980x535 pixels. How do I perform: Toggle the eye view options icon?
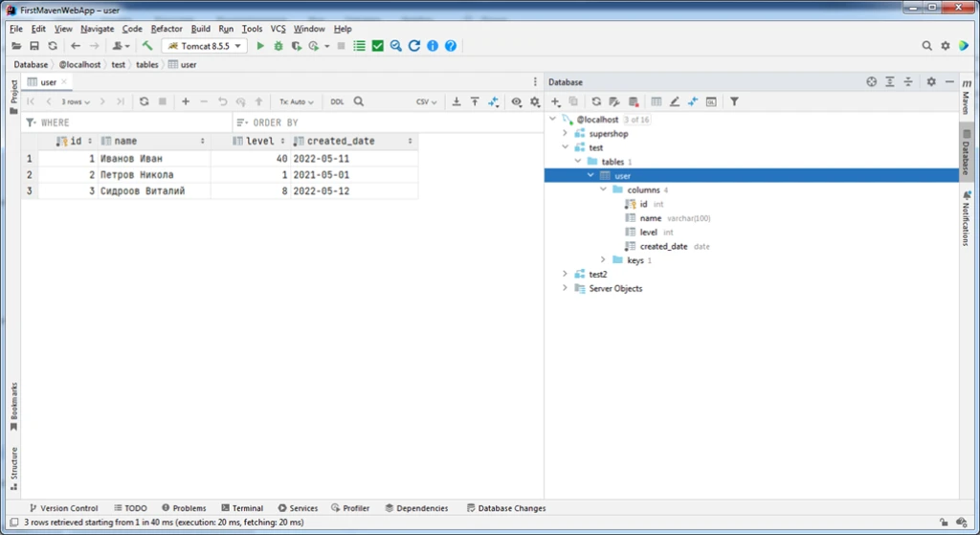click(516, 101)
